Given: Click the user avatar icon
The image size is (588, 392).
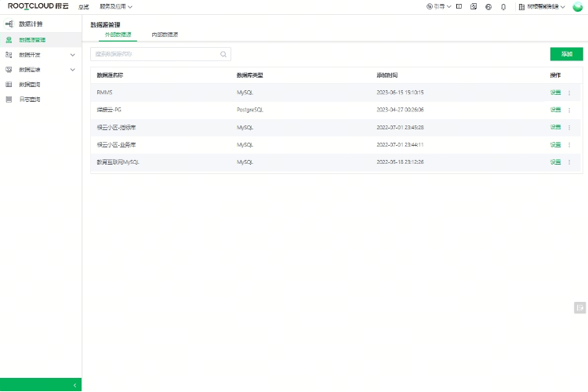Looking at the screenshot, I should [578, 6].
